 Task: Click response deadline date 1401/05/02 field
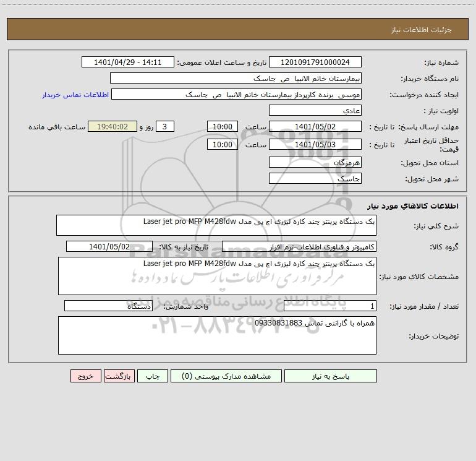tap(315, 126)
